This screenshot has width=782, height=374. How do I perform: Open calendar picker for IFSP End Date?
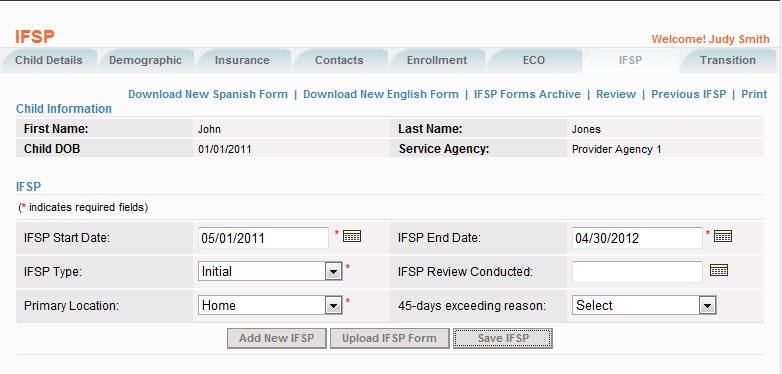pyautogui.click(x=723, y=236)
